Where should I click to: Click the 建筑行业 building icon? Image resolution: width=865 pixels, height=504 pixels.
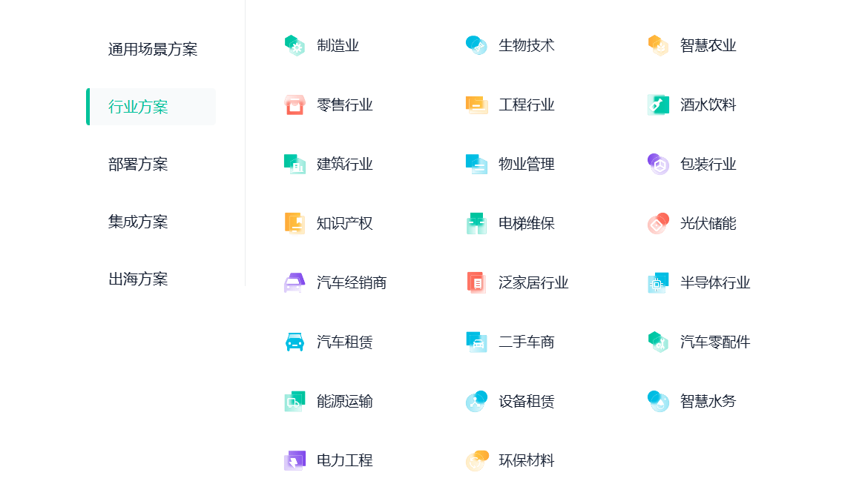(x=295, y=165)
